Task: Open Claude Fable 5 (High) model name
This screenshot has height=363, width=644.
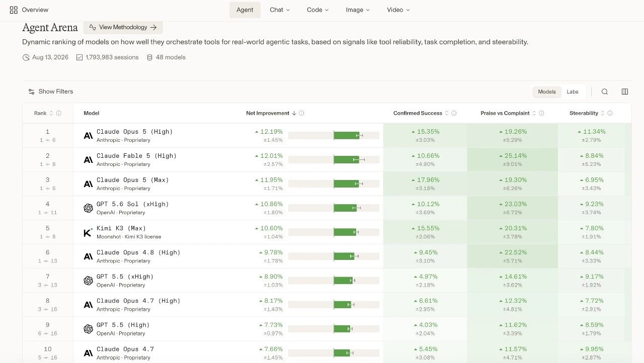Action: click(x=136, y=156)
